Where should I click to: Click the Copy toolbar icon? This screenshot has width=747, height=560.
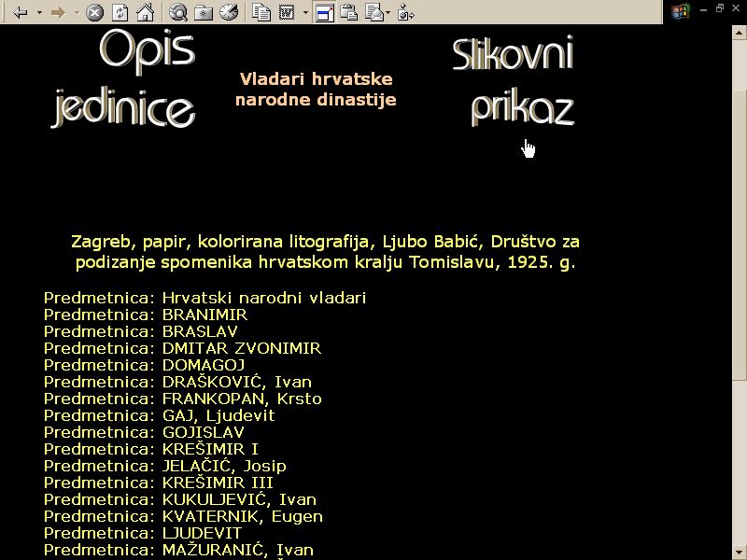261,13
